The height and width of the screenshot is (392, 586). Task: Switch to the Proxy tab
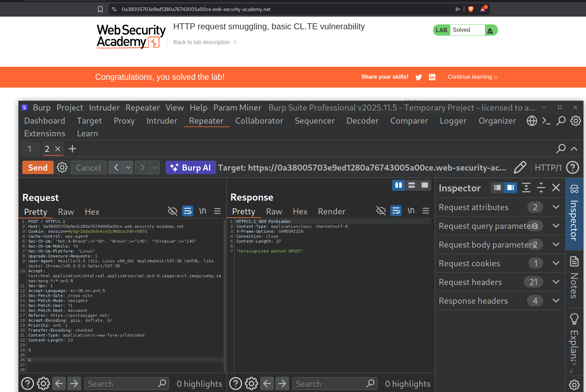tap(124, 121)
